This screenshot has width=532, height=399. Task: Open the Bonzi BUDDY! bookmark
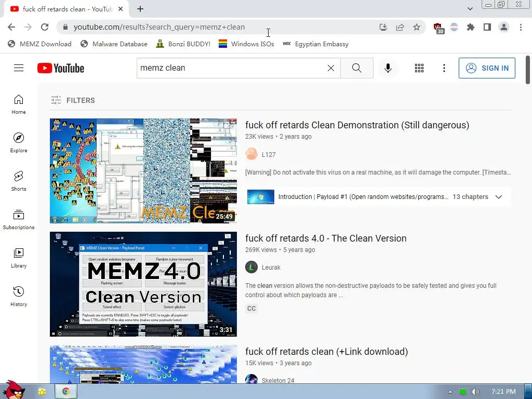pos(183,44)
